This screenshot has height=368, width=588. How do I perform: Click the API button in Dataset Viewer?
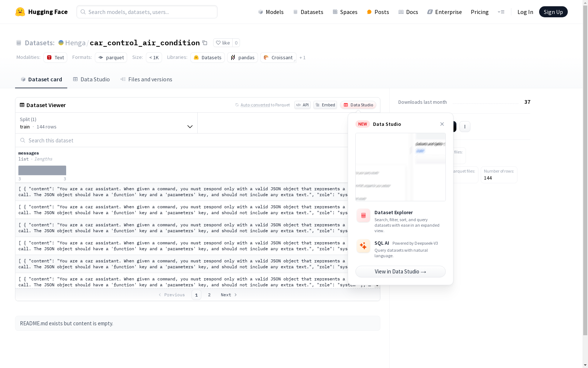tap(302, 105)
